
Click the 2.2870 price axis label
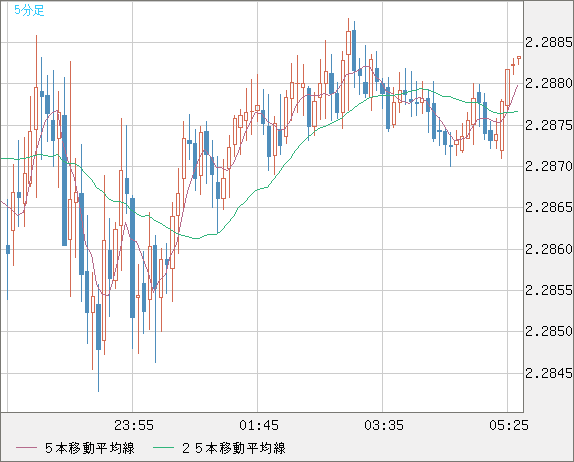[548, 167]
